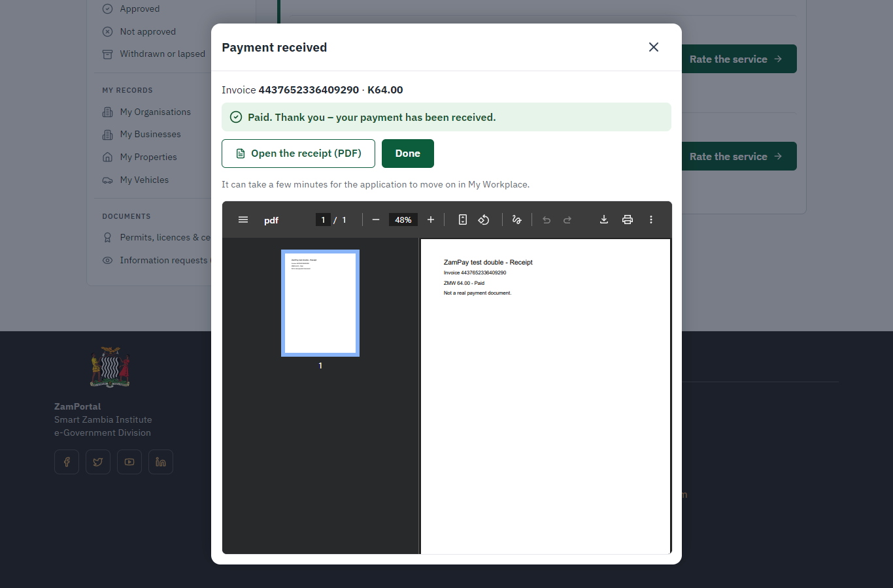Click the paid confirmation checkmark icon
Screen dimensions: 893x588
coord(236,117)
